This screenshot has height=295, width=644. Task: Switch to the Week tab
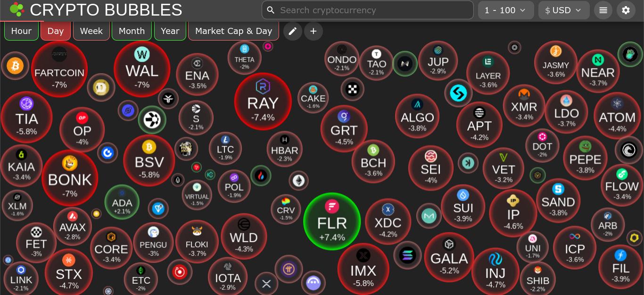coord(91,31)
